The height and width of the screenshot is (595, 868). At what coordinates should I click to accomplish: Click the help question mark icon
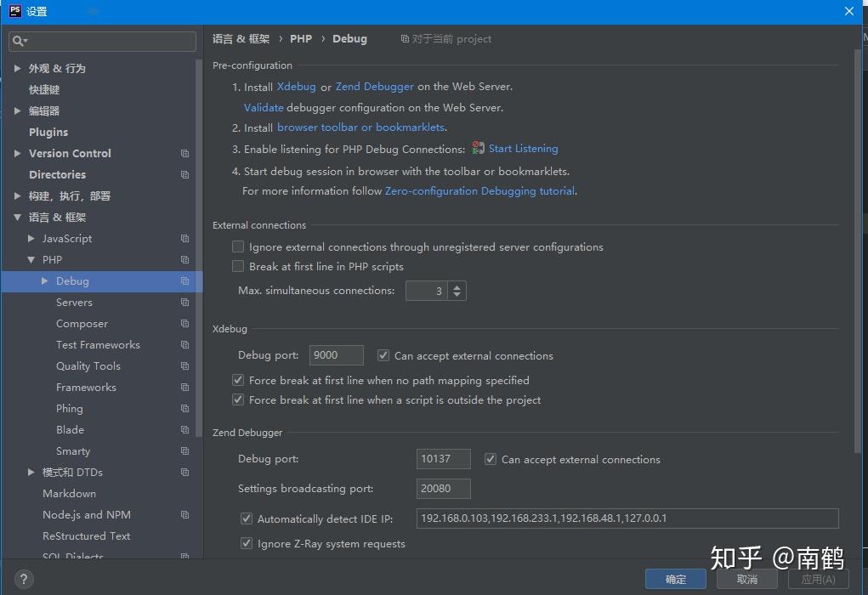point(22,579)
